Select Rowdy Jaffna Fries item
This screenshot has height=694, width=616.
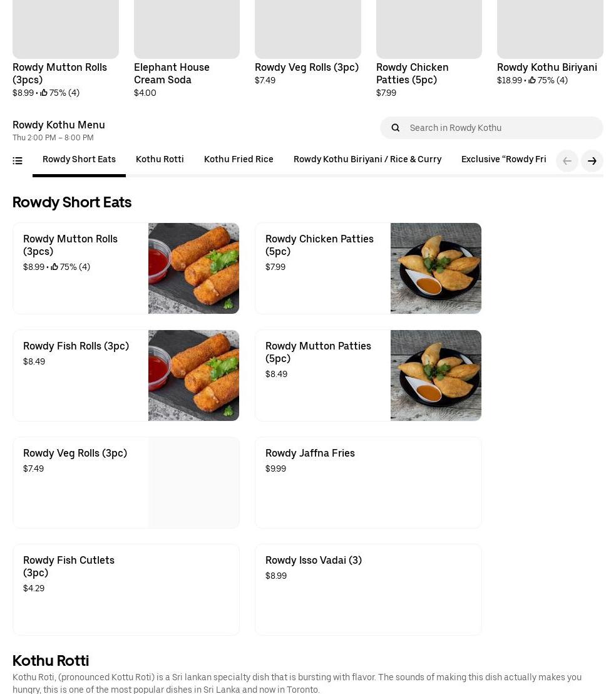[x=368, y=482]
